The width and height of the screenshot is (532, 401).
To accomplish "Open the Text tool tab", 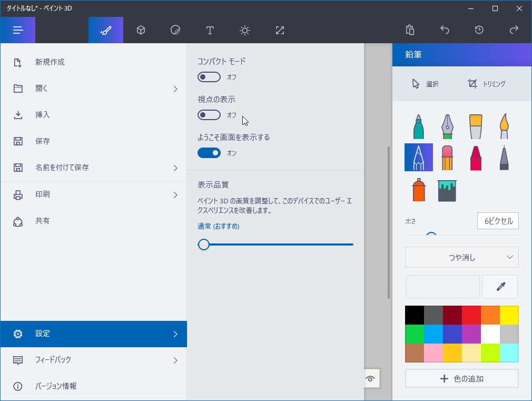I will [x=210, y=30].
